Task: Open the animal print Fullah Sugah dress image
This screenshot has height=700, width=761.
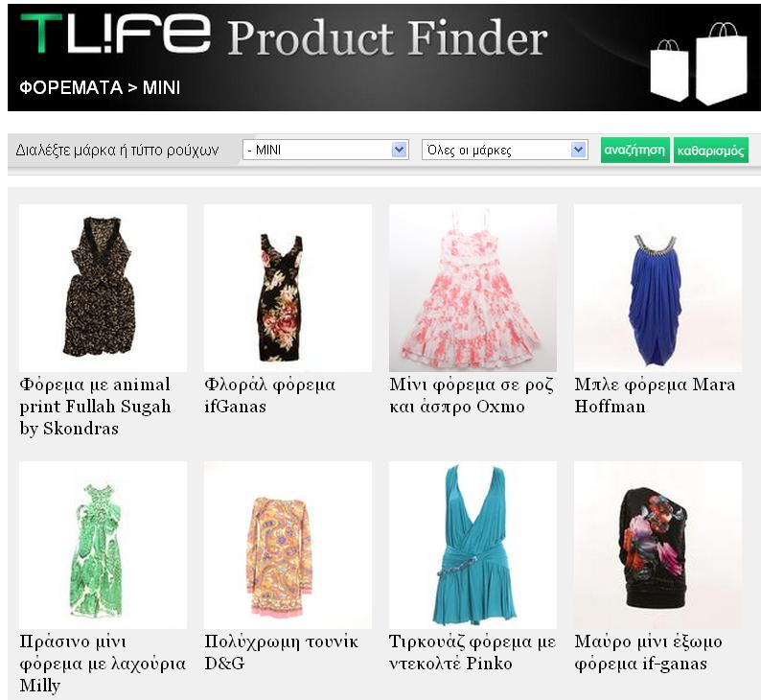Action: coord(103,288)
